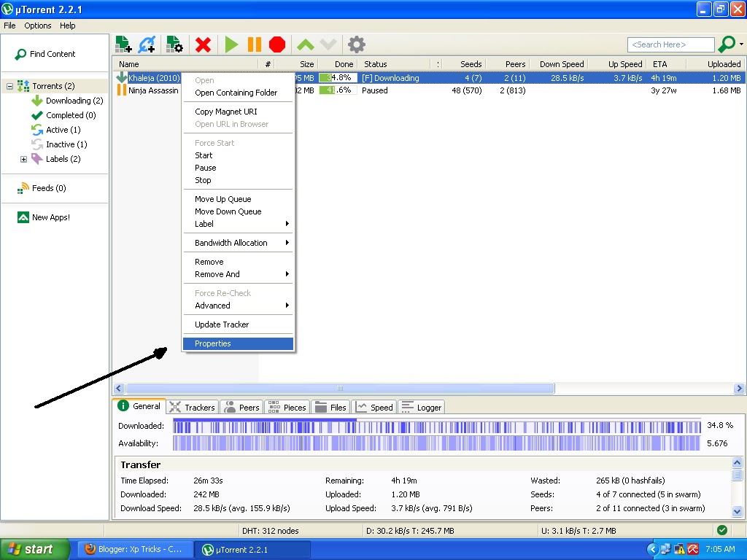Switch to the General tab
Viewport: 747px width, 560px height.
click(139, 407)
